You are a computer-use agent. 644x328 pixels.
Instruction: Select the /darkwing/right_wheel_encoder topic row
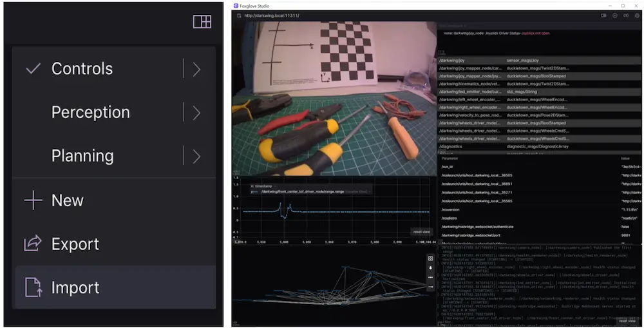pos(539,107)
